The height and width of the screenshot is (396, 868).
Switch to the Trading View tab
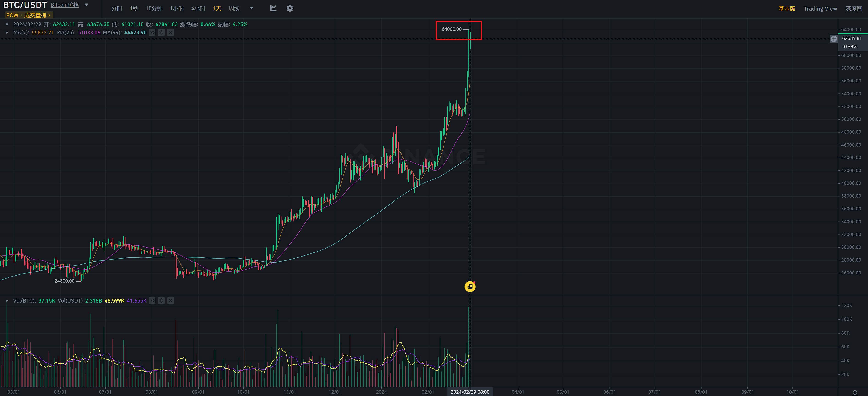tap(820, 9)
